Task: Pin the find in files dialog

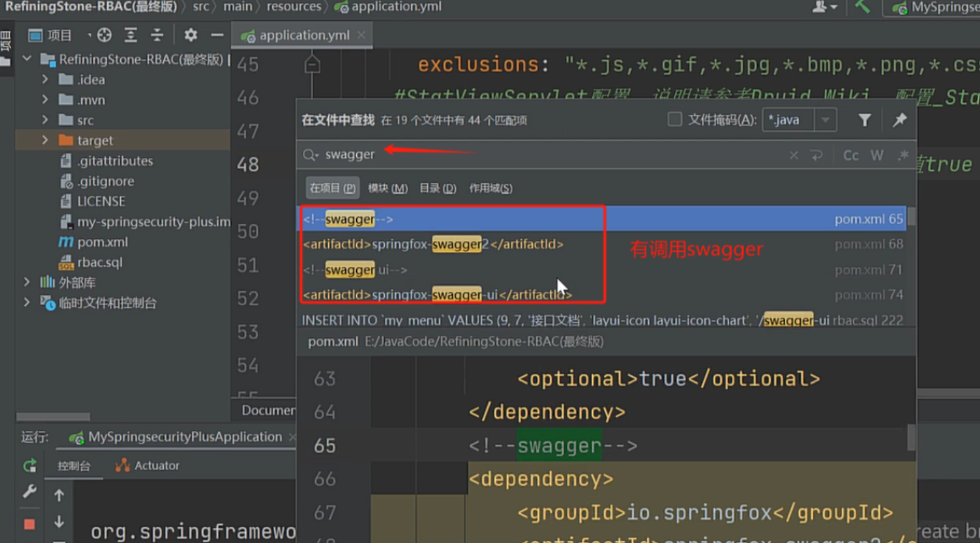Action: (x=900, y=120)
